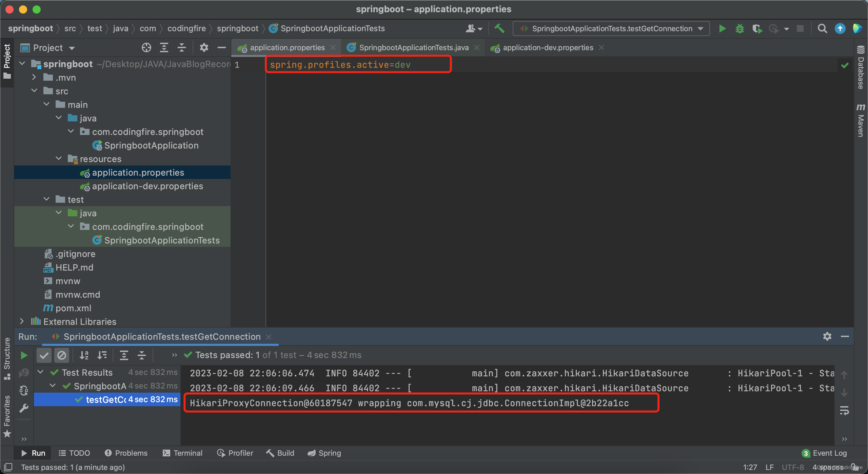Collapse the resources folder
Image resolution: width=868 pixels, height=474 pixels.
[x=59, y=159]
